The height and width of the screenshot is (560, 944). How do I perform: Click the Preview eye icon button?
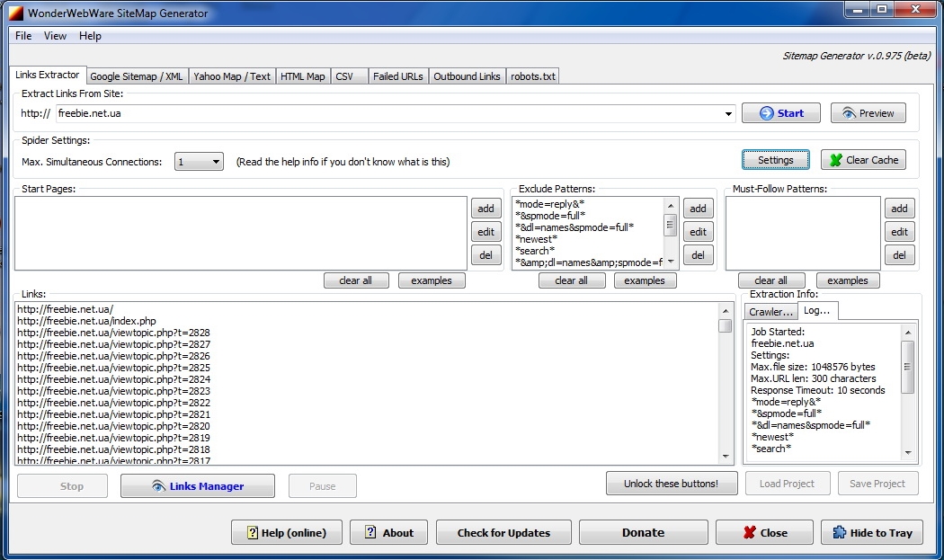pos(868,113)
